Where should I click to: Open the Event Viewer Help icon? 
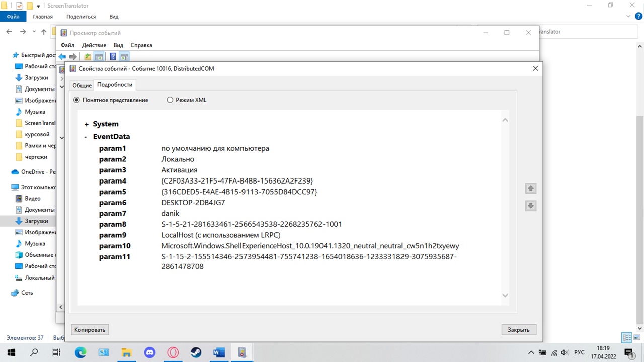tap(113, 56)
